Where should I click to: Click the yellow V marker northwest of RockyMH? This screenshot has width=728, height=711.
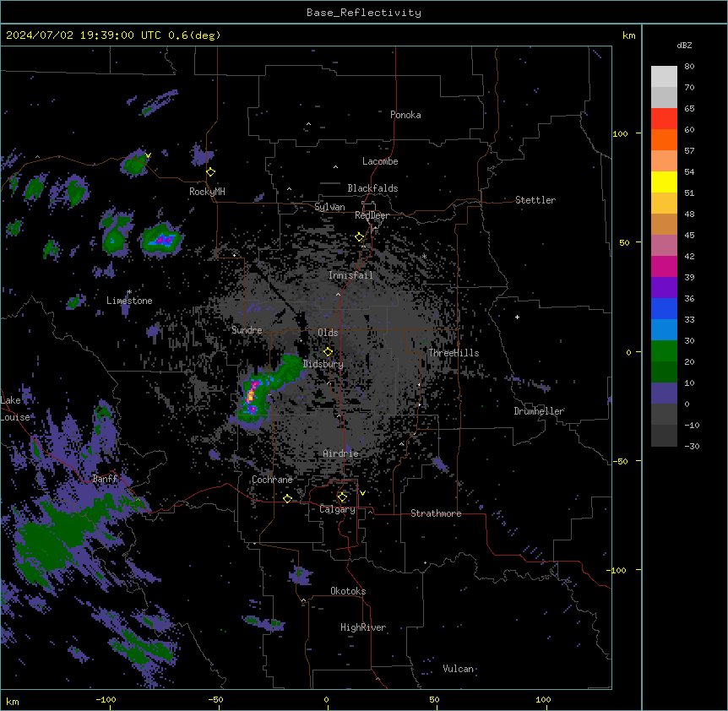point(148,156)
